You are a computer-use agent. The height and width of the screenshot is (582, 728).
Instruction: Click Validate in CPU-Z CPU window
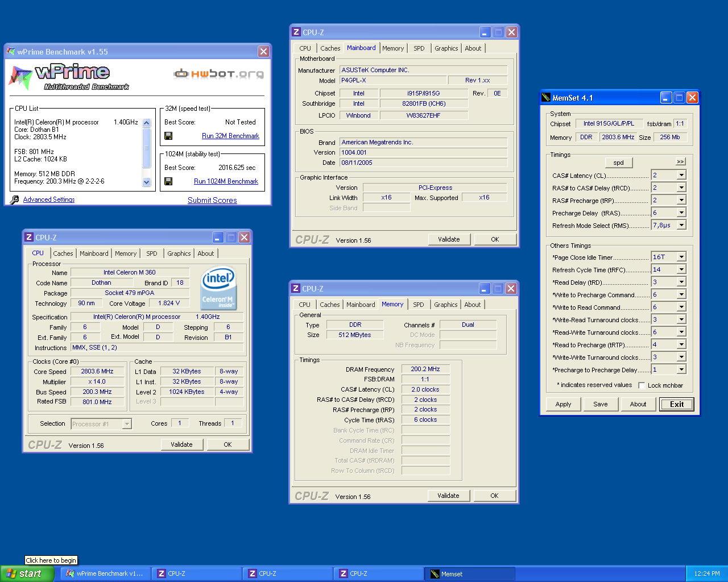(181, 444)
